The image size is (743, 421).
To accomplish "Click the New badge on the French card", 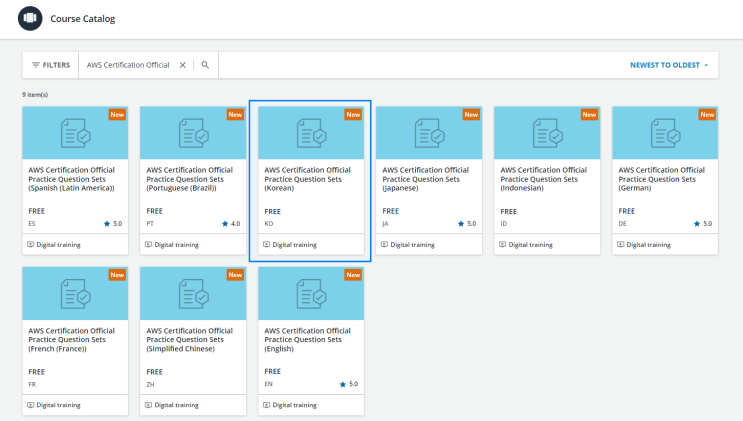I will click(x=117, y=275).
